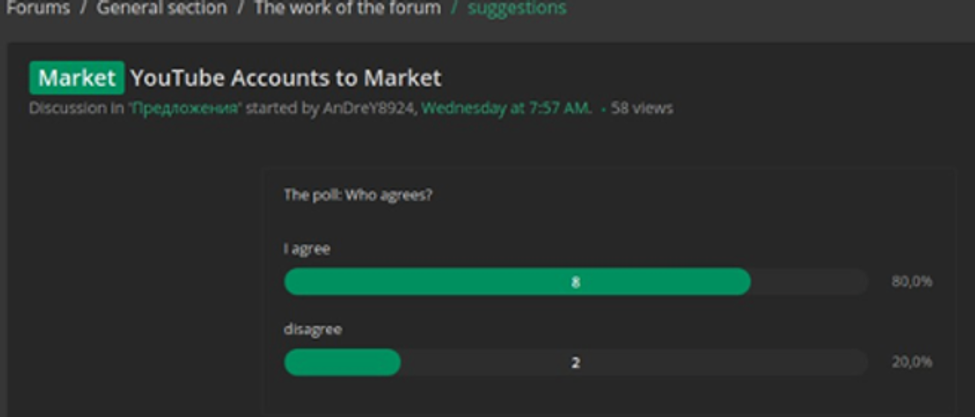This screenshot has height=418, width=977.
Task: Open the 'Предложения' forum link
Action: [184, 108]
